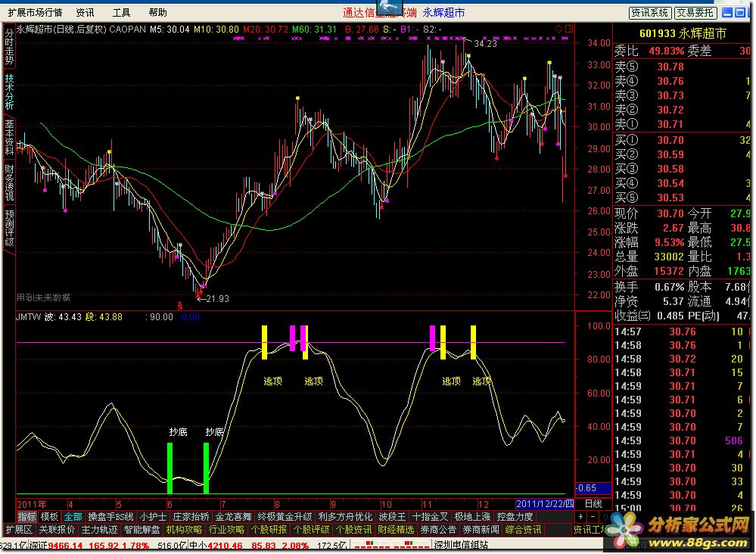This screenshot has height=554, width=756.
Task: Open the 主力轨迹 tab
Action: click(99, 530)
